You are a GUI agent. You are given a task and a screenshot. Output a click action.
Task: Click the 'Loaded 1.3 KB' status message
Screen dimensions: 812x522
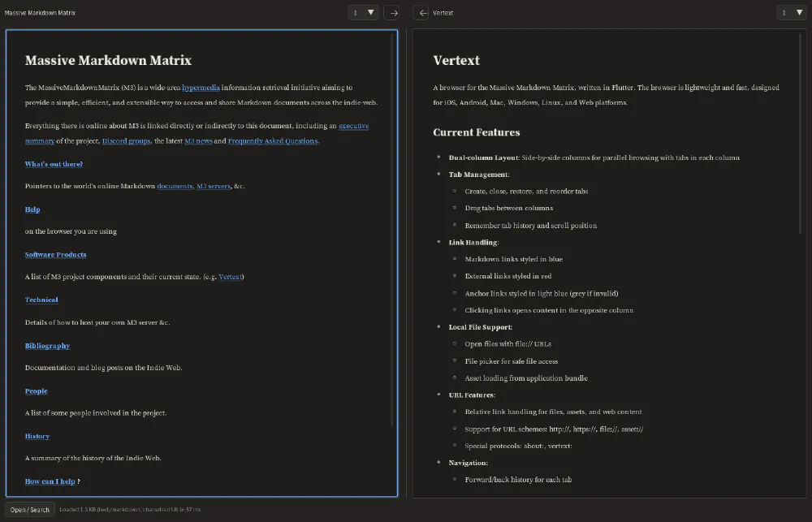[130, 510]
